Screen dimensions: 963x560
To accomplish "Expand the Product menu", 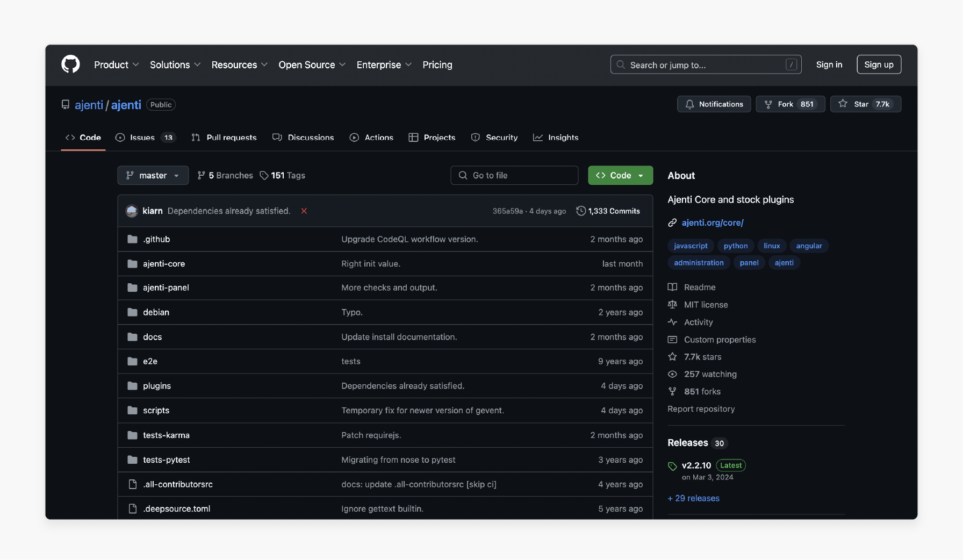I will pos(117,65).
